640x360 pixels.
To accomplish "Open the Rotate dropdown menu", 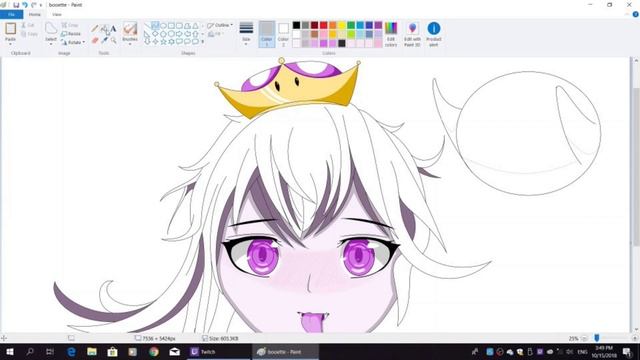I will 73,42.
